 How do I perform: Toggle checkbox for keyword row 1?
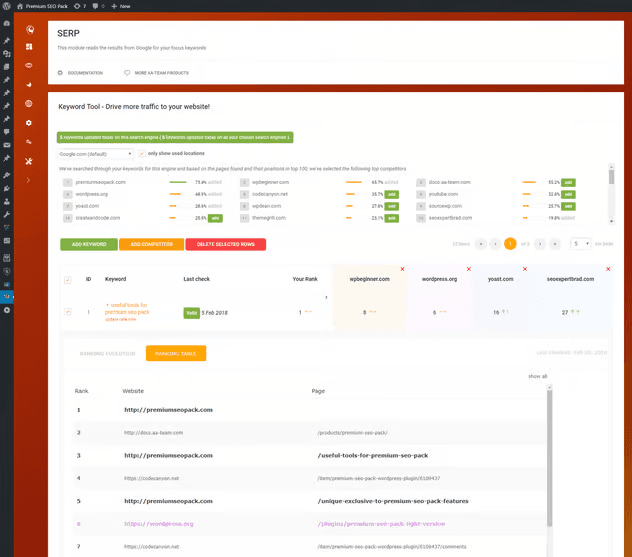click(x=68, y=312)
